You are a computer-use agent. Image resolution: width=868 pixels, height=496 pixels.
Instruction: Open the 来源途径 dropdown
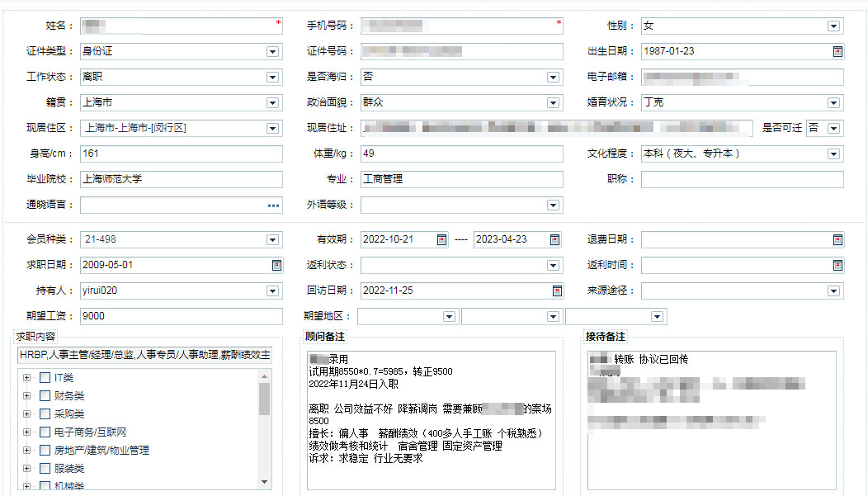pyautogui.click(x=833, y=291)
